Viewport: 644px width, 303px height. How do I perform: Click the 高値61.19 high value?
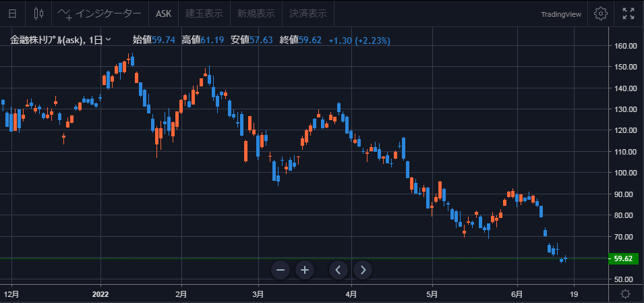(x=203, y=40)
